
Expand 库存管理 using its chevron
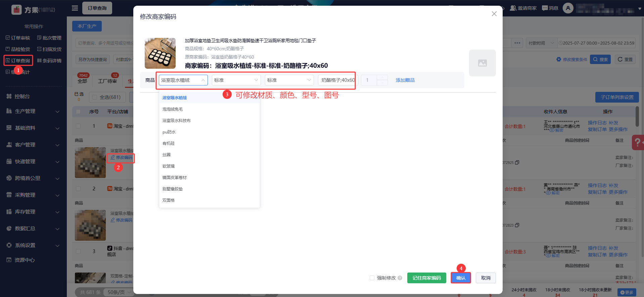(x=57, y=212)
